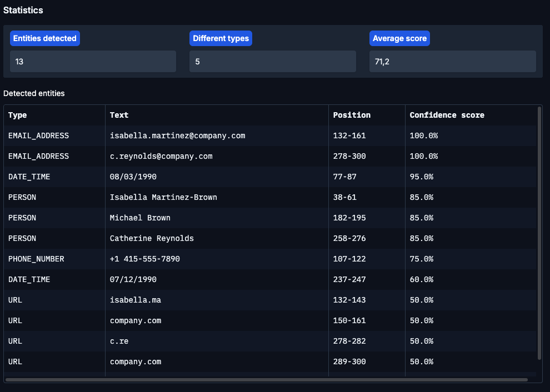Image resolution: width=550 pixels, height=392 pixels.
Task: Click the table's horizontal scrollbar
Action: click(267, 380)
